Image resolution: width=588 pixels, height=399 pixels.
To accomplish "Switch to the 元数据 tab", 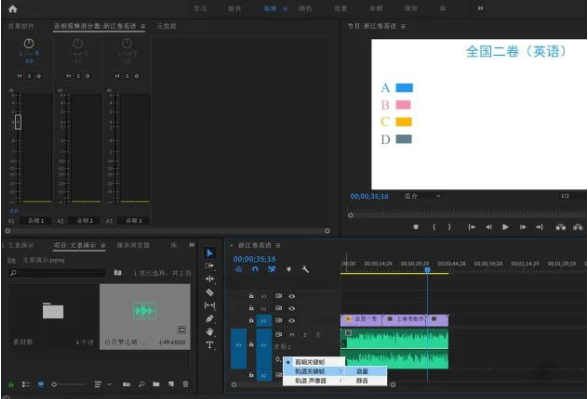I will click(166, 26).
